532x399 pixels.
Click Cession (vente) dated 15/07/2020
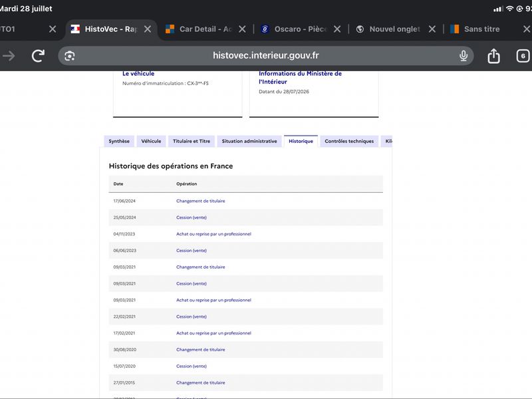click(192, 366)
